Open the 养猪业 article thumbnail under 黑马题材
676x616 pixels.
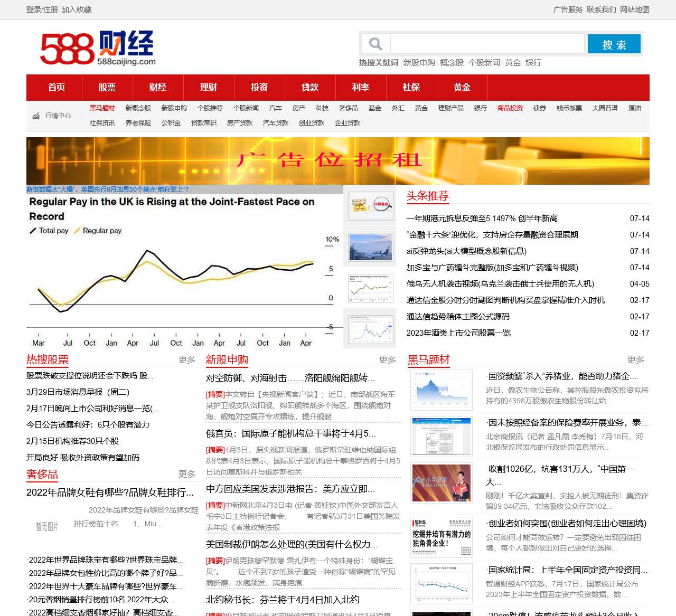(441, 390)
